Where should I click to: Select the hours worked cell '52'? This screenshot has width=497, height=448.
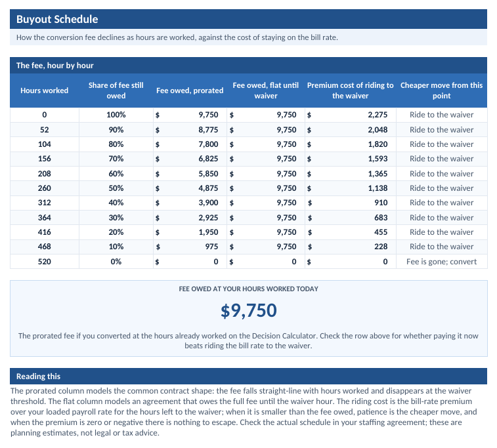click(45, 130)
